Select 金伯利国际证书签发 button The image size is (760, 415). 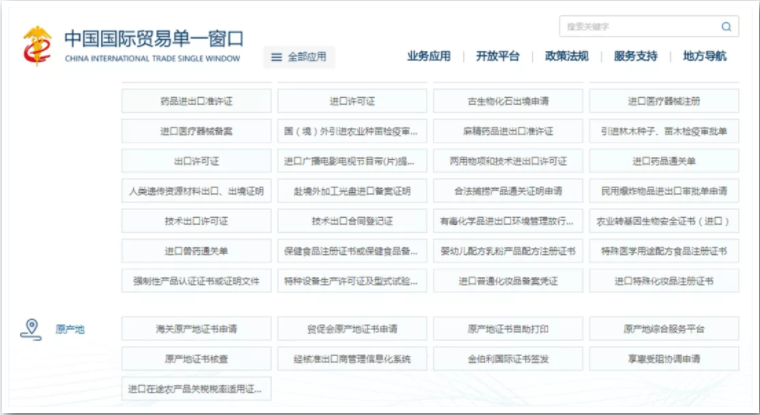[508, 358]
